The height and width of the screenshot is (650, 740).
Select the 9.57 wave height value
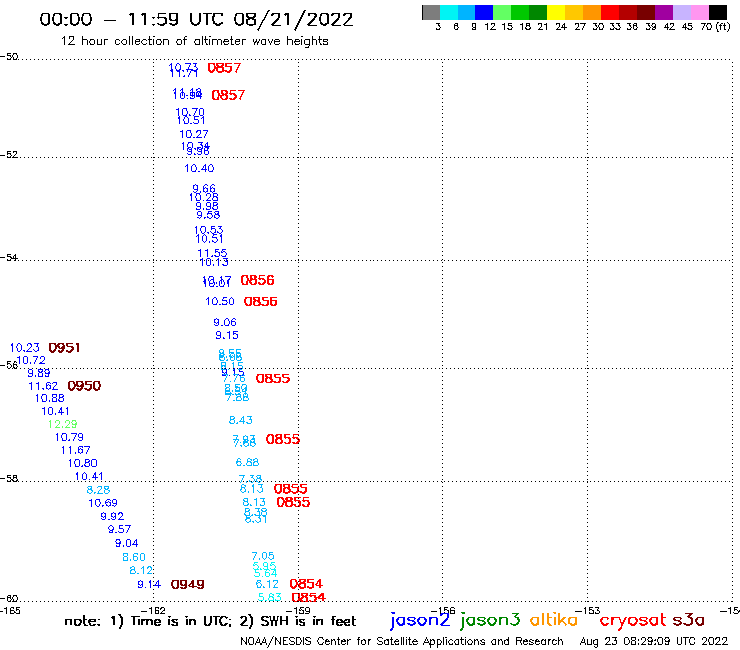click(119, 530)
